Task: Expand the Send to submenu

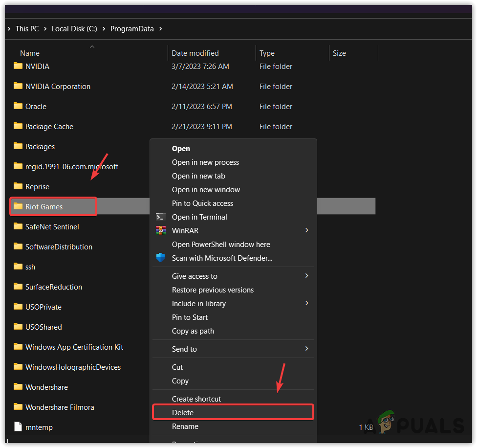Action: click(307, 349)
